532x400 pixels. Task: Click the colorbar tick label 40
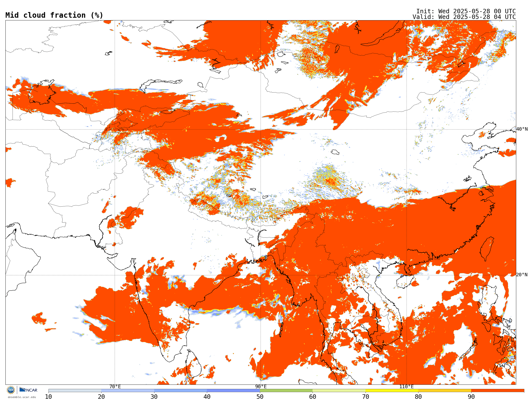[x=207, y=397]
